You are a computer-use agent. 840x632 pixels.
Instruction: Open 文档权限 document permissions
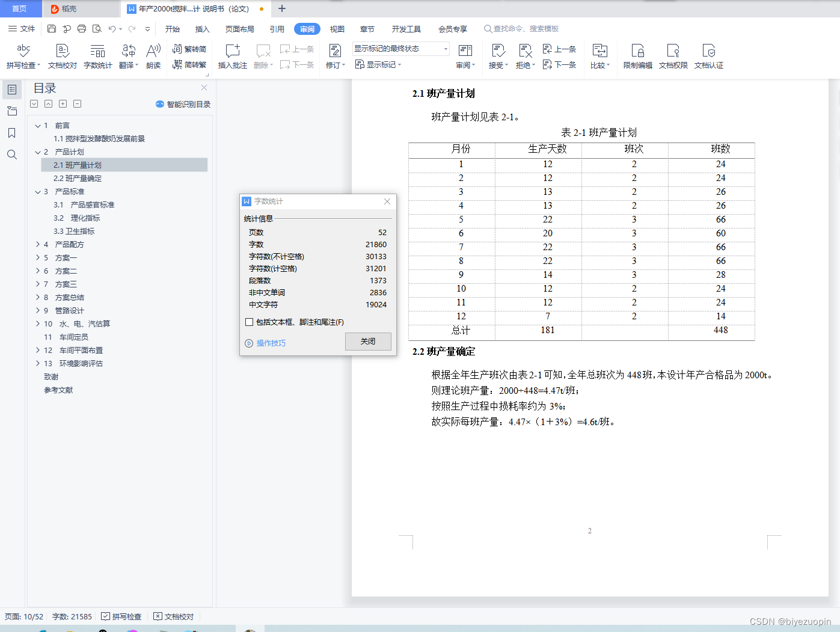(x=673, y=56)
